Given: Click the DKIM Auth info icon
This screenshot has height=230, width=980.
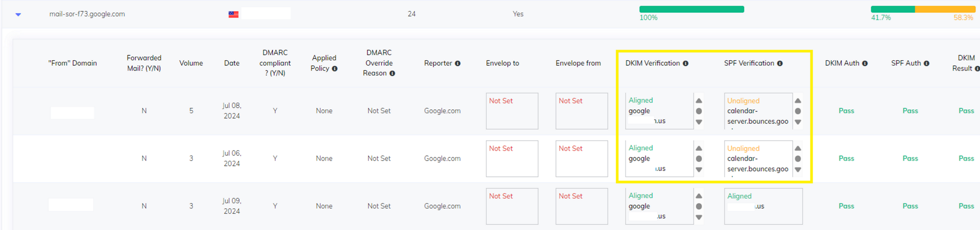Looking at the screenshot, I should [865, 63].
